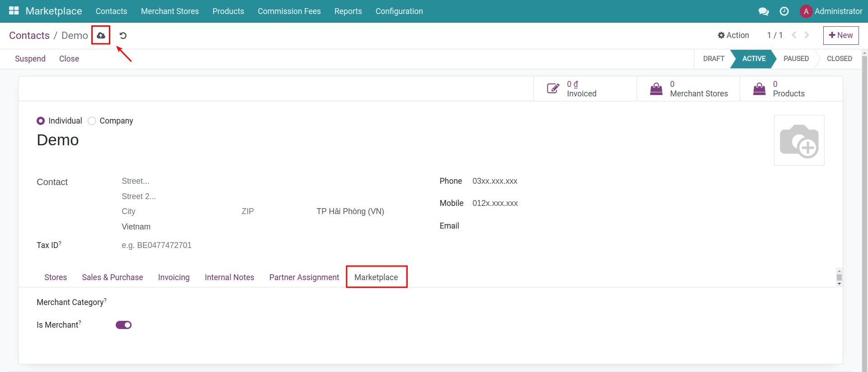This screenshot has width=868, height=372.
Task: Open the Action gear dropdown
Action: click(x=733, y=35)
